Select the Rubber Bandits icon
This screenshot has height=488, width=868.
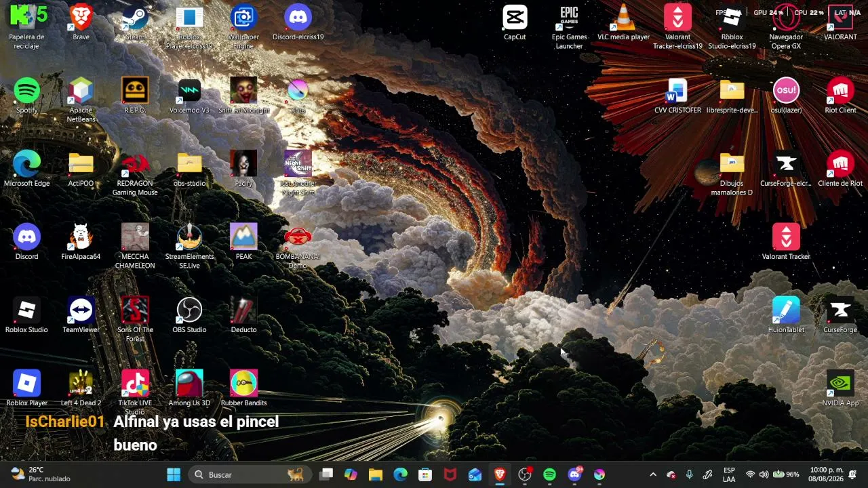[243, 388]
